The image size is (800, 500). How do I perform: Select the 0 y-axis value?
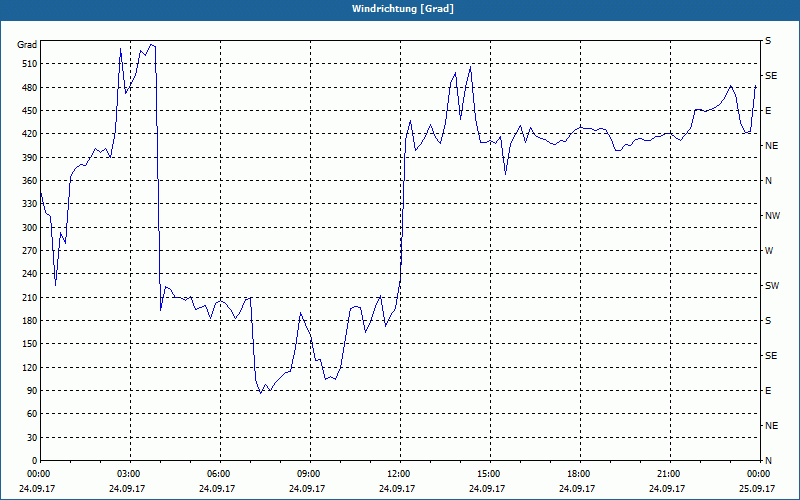(35, 461)
